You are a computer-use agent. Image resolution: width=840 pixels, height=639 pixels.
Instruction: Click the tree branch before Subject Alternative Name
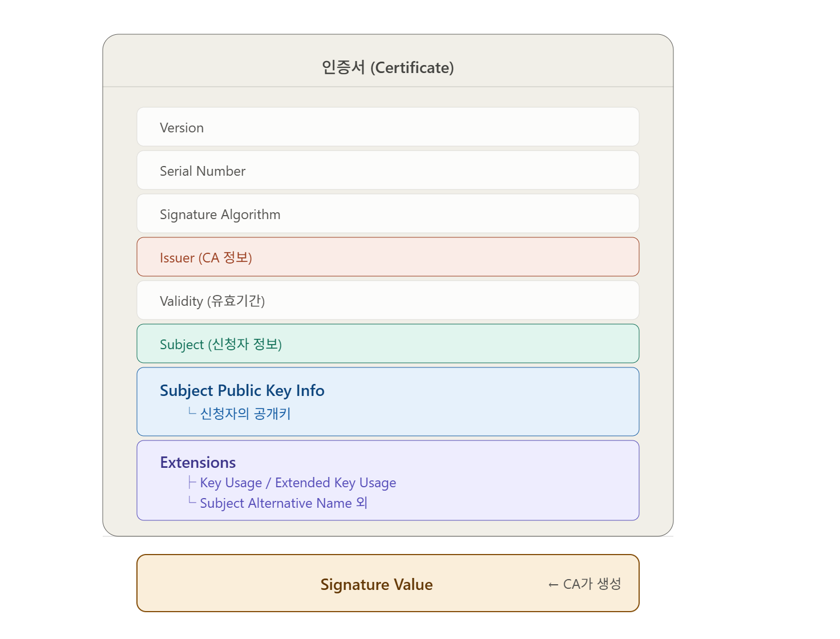(x=192, y=501)
